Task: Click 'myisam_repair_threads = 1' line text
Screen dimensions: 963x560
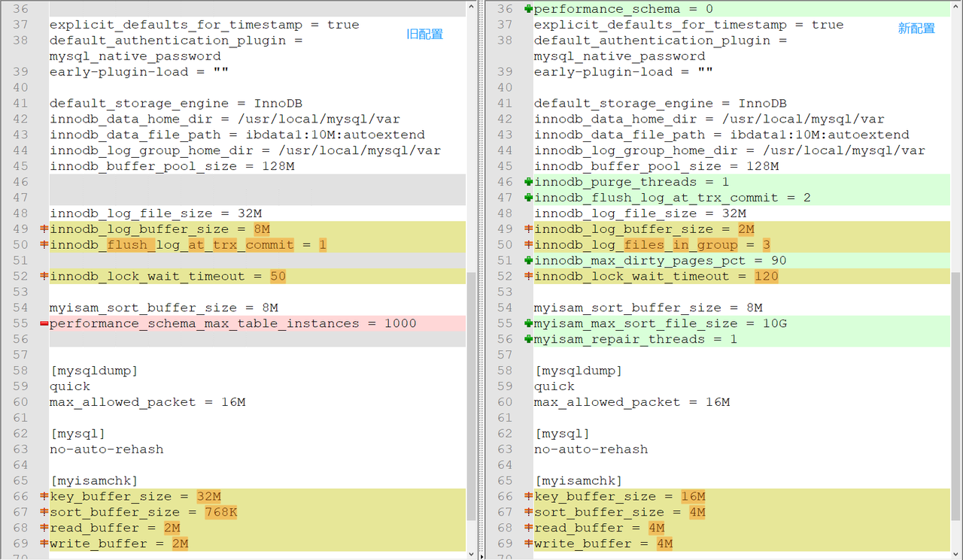Action: click(636, 340)
